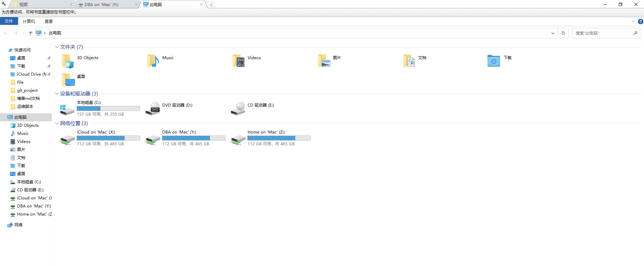The image size is (644, 266).
Task: Open the 3D Objects folder icon
Action: click(68, 61)
